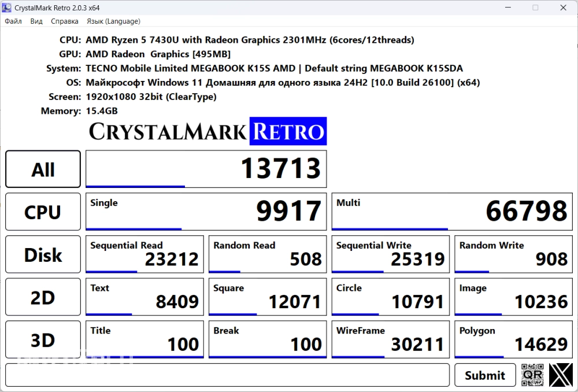Click the CrystalMark app icon in title bar
The height and width of the screenshot is (392, 578).
click(8, 8)
